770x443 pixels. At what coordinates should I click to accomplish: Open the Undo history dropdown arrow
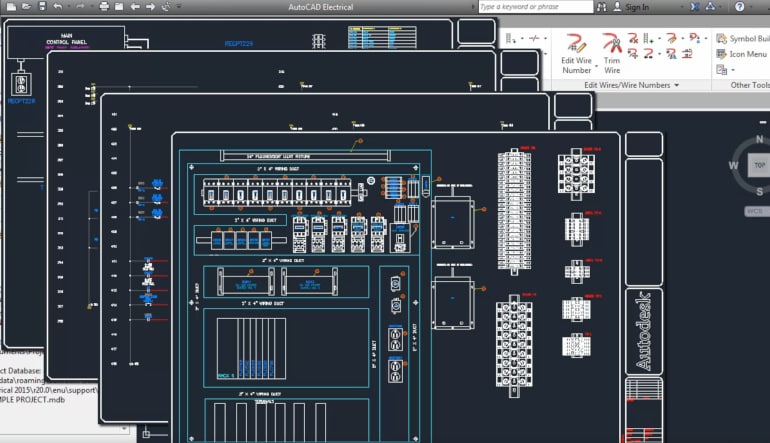point(68,7)
